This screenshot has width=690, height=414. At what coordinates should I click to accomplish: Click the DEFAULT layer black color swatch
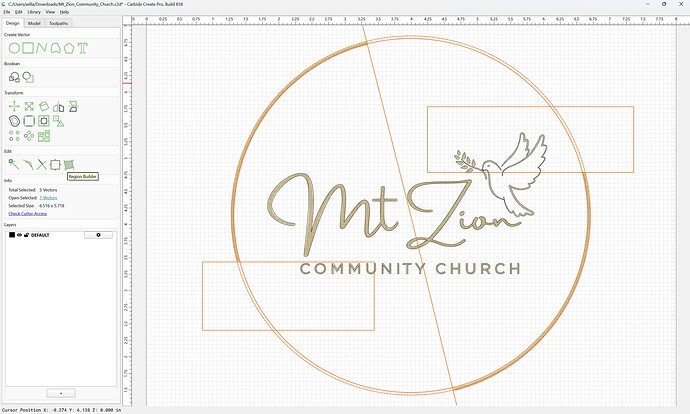(x=12, y=235)
